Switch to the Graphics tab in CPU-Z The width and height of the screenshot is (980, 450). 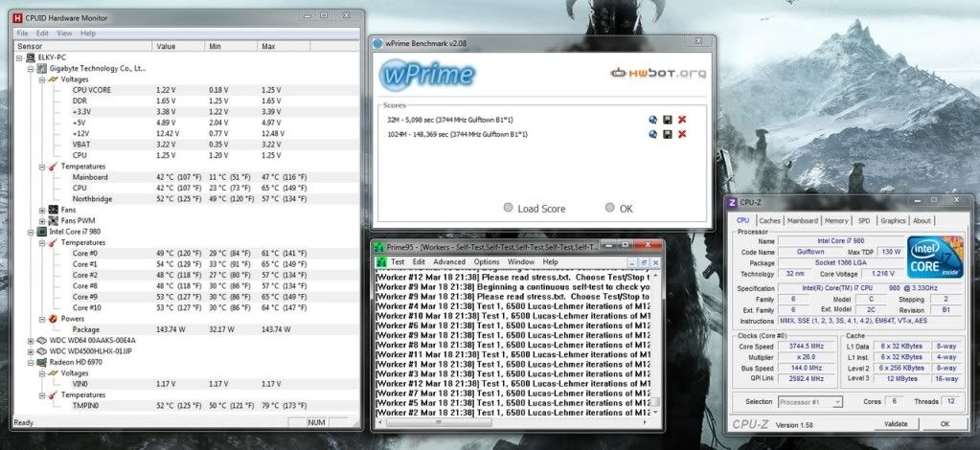[x=893, y=220]
